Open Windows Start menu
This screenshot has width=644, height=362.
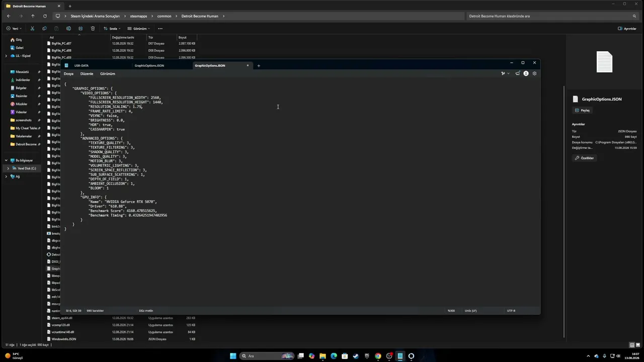pos(233,356)
